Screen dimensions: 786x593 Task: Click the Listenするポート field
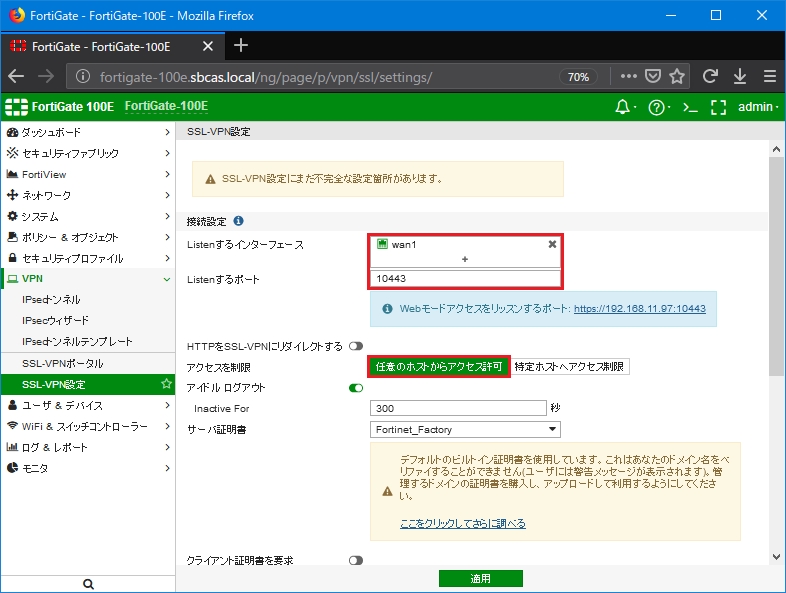click(465, 279)
